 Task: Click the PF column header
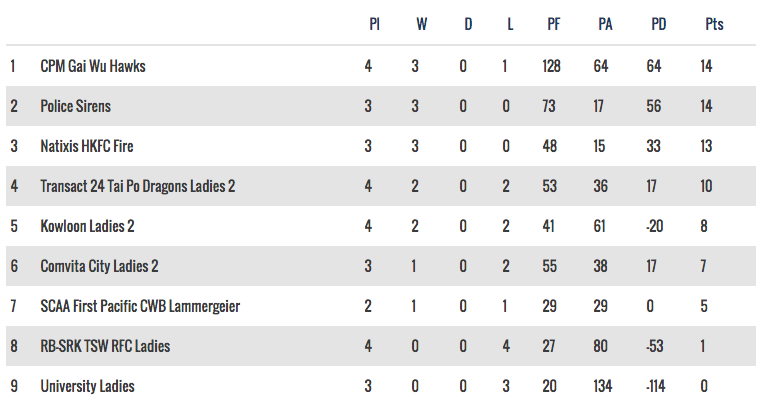point(553,24)
